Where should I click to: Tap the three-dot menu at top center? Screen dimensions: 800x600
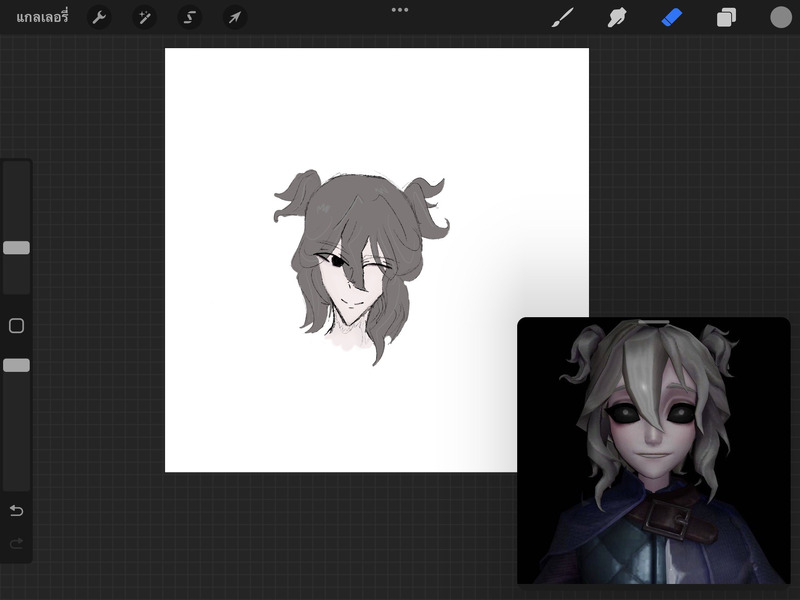pyautogui.click(x=400, y=10)
